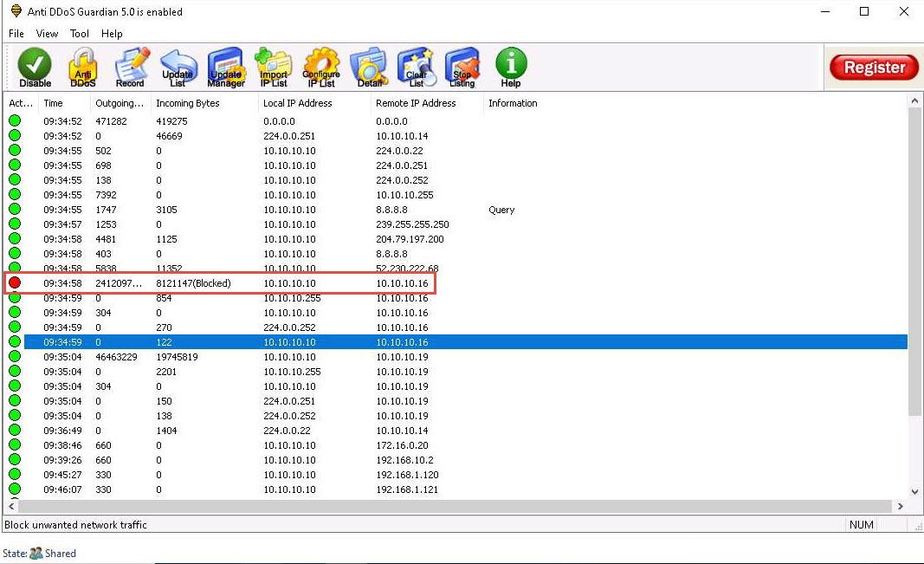
Task: Open the Configure IP List icon
Action: [x=321, y=68]
